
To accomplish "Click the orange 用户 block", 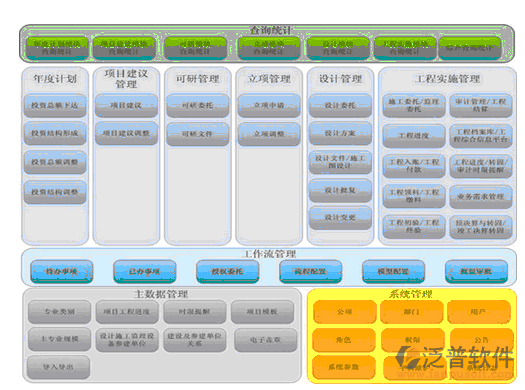I will (x=479, y=312).
